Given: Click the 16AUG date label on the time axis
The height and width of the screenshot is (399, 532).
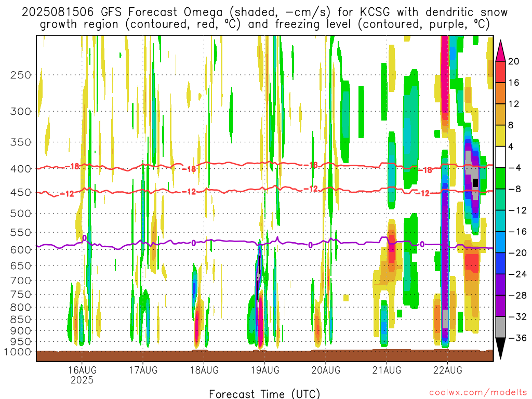Looking at the screenshot, I should pos(82,370).
